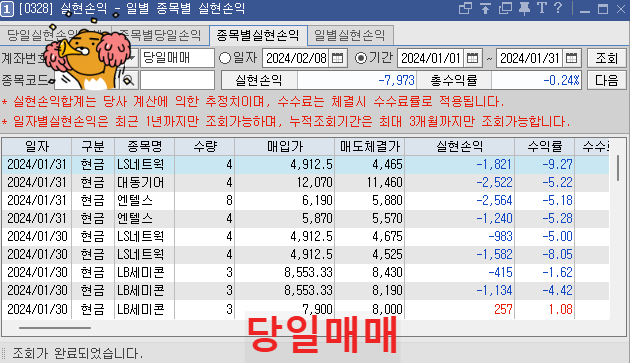Image resolution: width=630 pixels, height=363 pixels.
Task: Click the -9.27 return rate cell
Action: [x=545, y=164]
